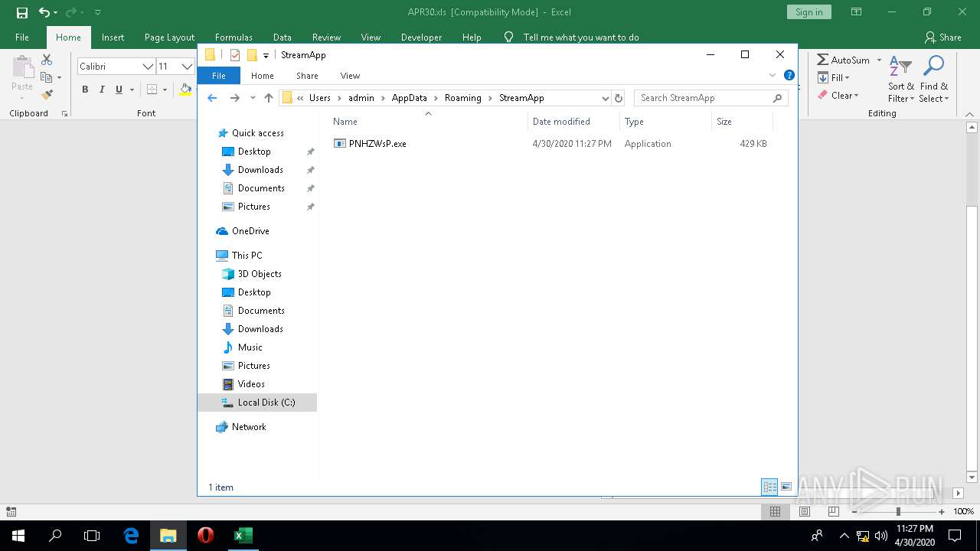Select Local Disk (C:) in navigation pane
This screenshot has height=551, width=980.
click(x=257, y=403)
